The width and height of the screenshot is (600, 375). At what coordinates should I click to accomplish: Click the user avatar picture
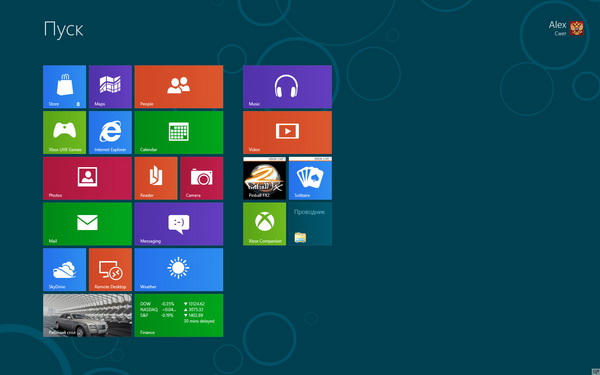tap(577, 28)
